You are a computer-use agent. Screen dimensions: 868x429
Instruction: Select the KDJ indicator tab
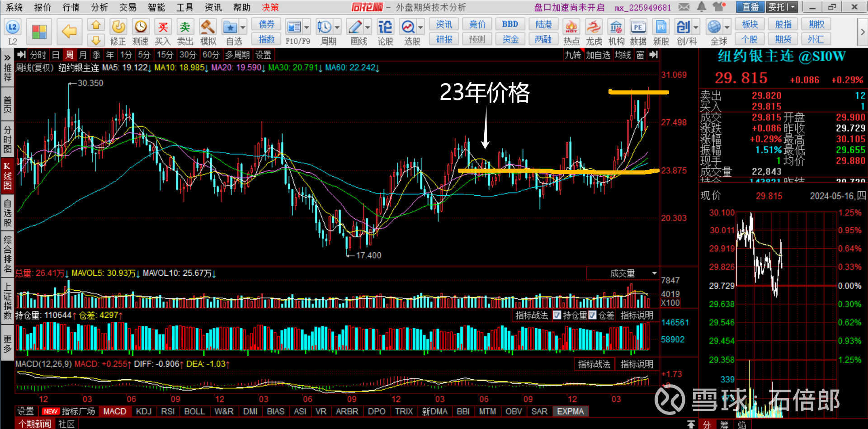(144, 411)
